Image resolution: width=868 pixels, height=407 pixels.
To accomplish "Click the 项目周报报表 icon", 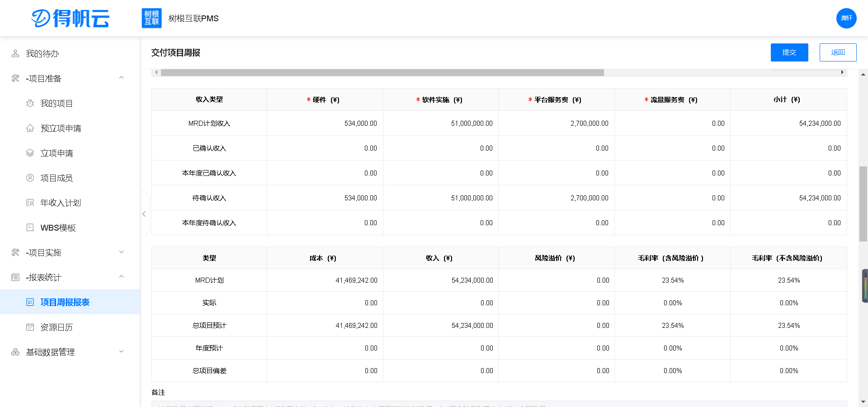I will coord(30,302).
